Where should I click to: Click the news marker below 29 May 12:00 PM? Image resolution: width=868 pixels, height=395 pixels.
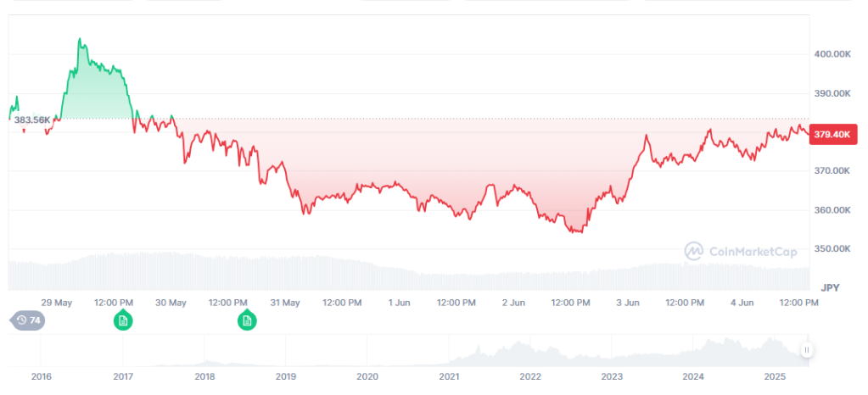point(123,320)
